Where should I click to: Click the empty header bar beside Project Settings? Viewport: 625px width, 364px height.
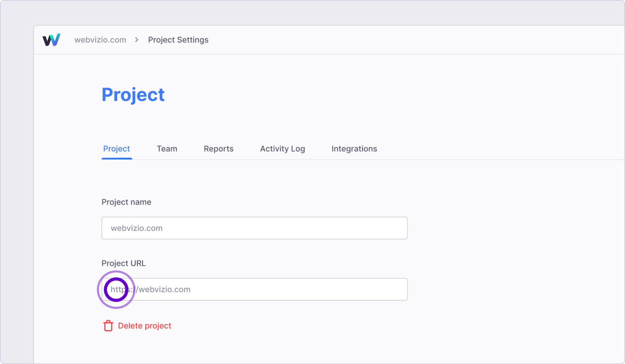(x=401, y=40)
